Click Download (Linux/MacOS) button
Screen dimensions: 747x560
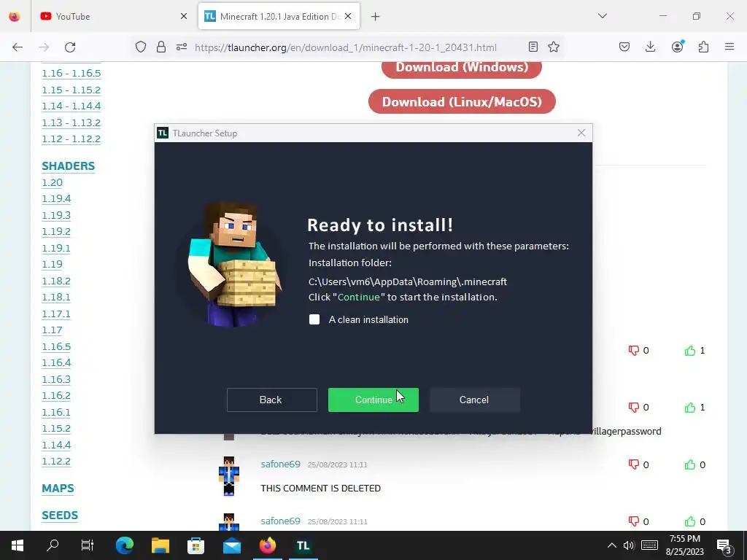(x=462, y=101)
